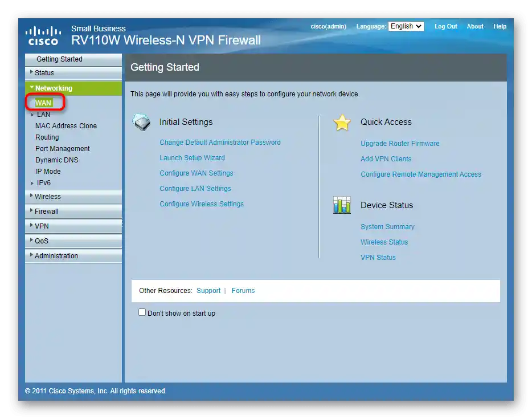
Task: Open Configure Remote Management Access
Action: tap(421, 174)
